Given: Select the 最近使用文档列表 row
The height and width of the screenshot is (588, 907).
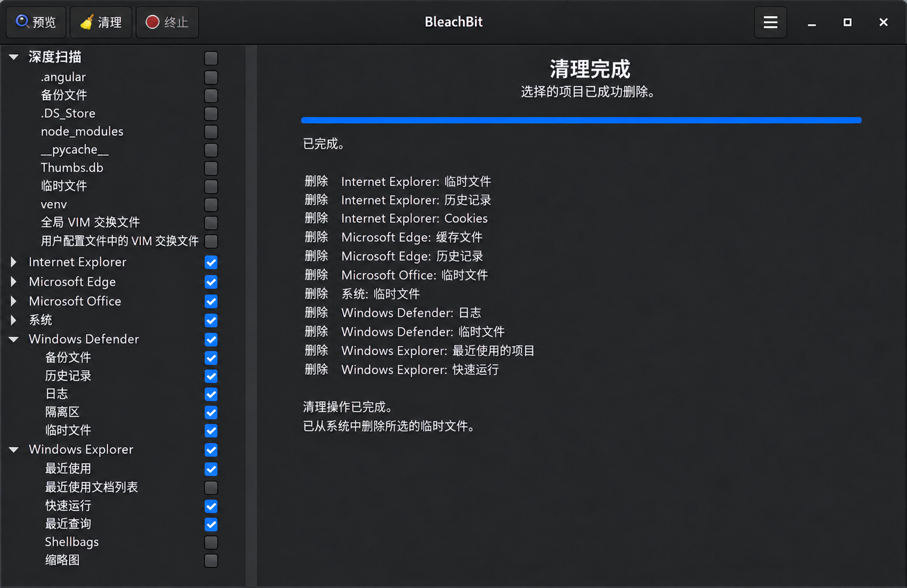Looking at the screenshot, I should tap(91, 487).
